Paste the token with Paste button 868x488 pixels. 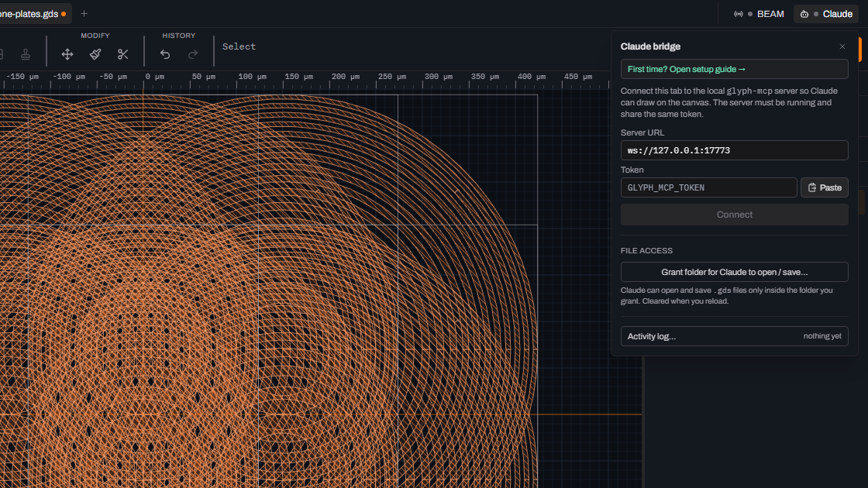pyautogui.click(x=825, y=187)
